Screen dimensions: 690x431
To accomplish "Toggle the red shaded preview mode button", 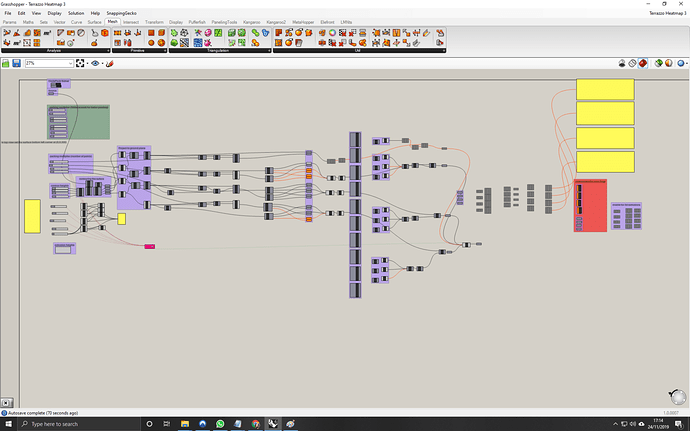I will coord(642,63).
